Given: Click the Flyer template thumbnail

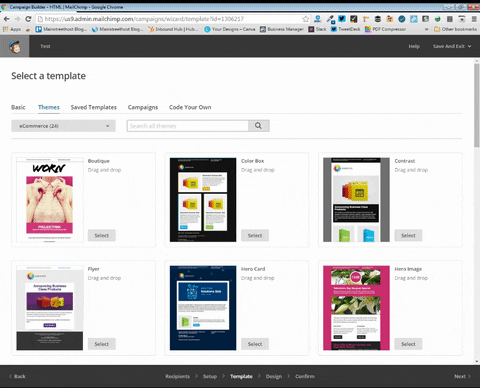Looking at the screenshot, I should [x=50, y=308].
